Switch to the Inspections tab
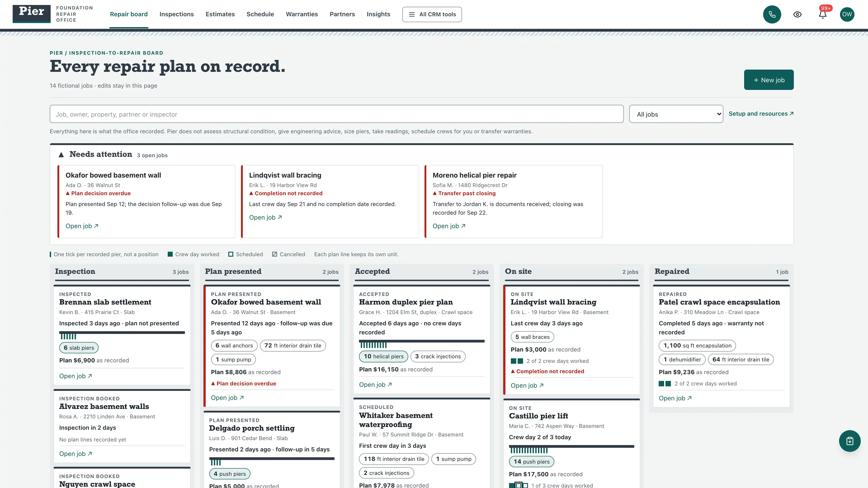 pyautogui.click(x=177, y=14)
